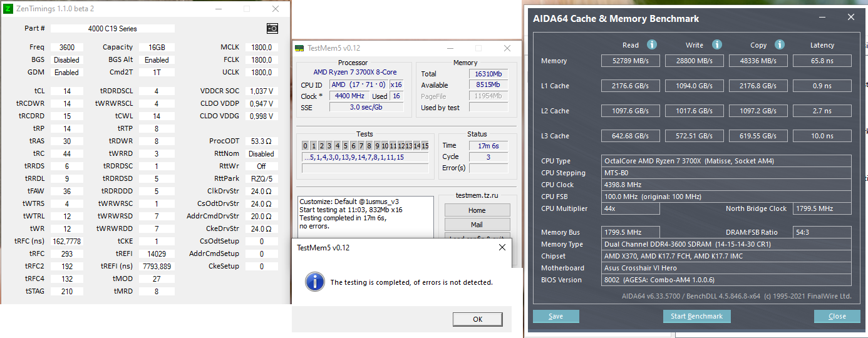Image resolution: width=868 pixels, height=338 pixels.
Task: Click the DRAM:FSB Ratio value 54:3
Action: [x=822, y=232]
